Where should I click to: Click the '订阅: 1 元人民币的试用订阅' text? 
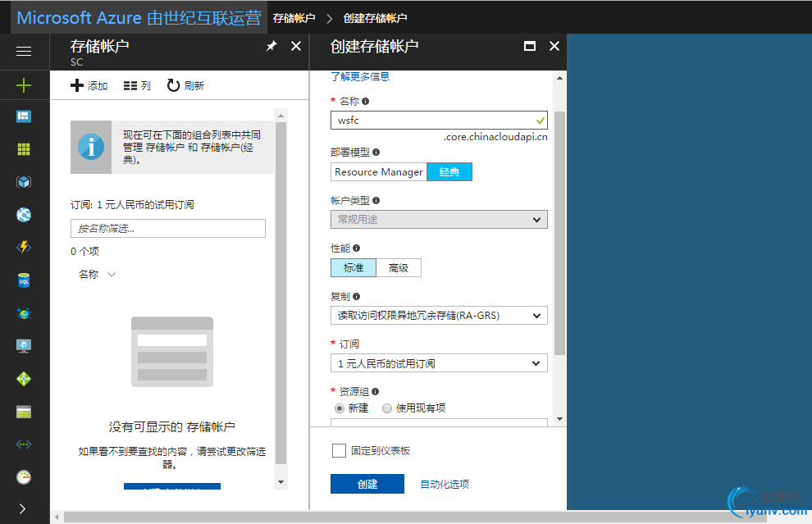tap(132, 205)
